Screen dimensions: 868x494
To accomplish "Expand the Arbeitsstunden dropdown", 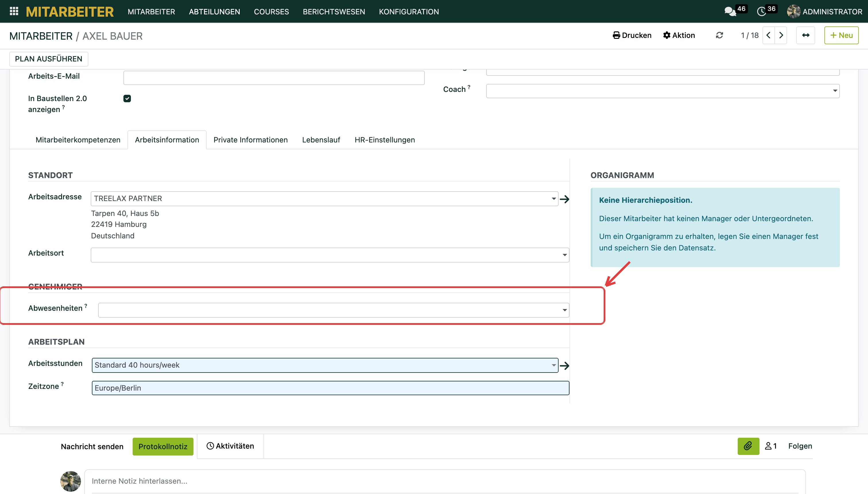I will point(554,365).
